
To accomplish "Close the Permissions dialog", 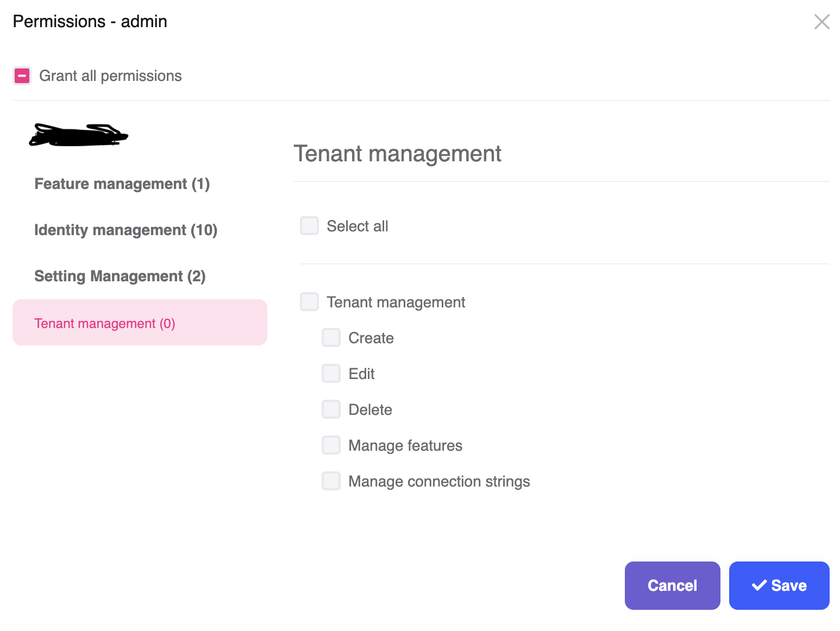I will click(x=822, y=21).
